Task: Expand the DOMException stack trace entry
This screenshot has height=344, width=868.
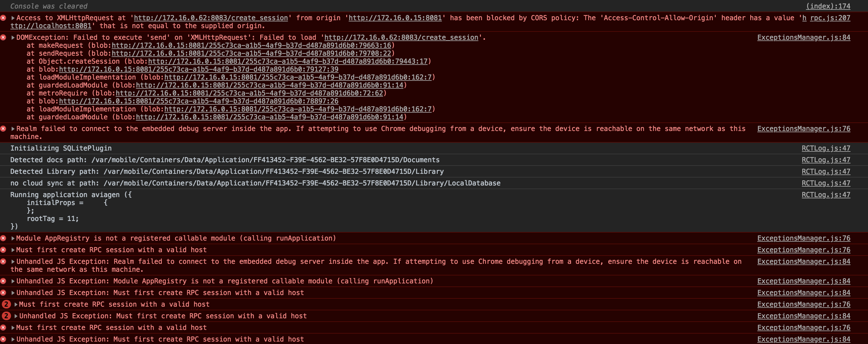Action: [13, 37]
